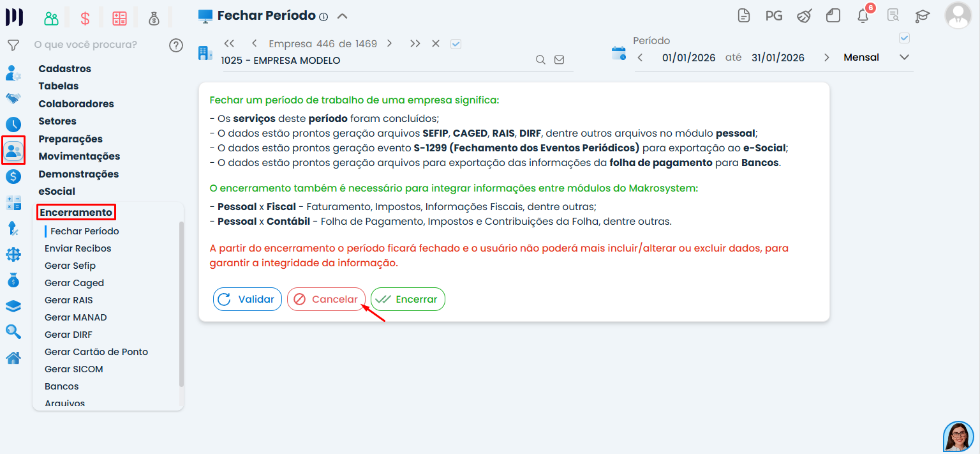This screenshot has height=454, width=980.
Task: Open the help question mark icon
Action: 176,45
